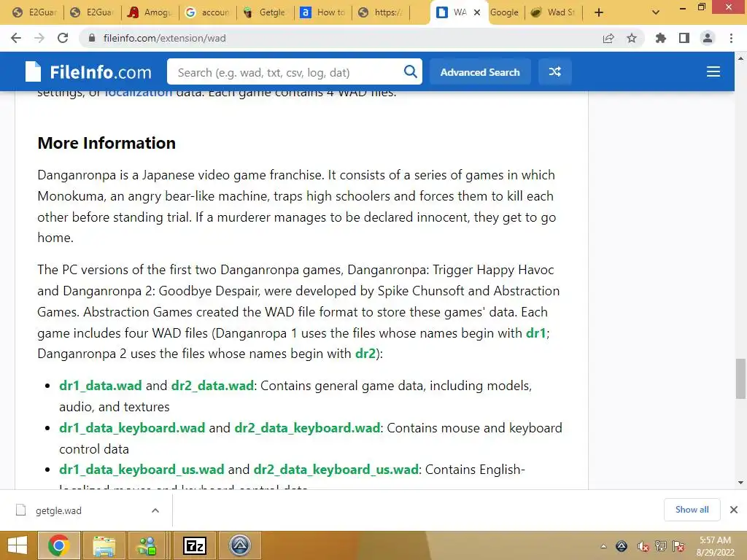Reload the fileinfo.com page
747x560 pixels.
(x=63, y=38)
